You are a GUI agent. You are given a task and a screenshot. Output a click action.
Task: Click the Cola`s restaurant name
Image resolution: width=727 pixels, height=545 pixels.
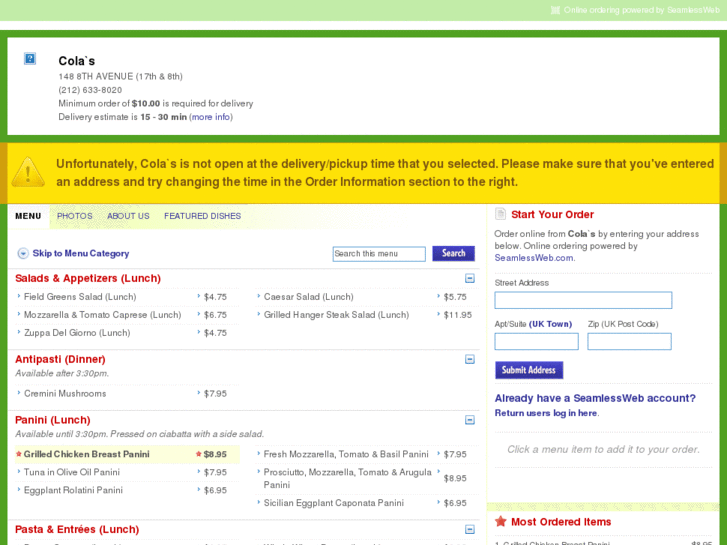pyautogui.click(x=77, y=61)
